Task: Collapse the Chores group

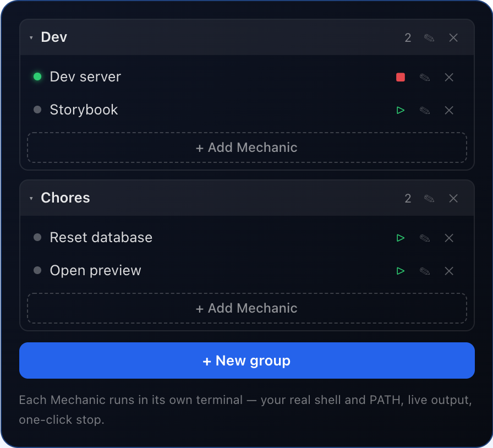Action: click(x=31, y=199)
